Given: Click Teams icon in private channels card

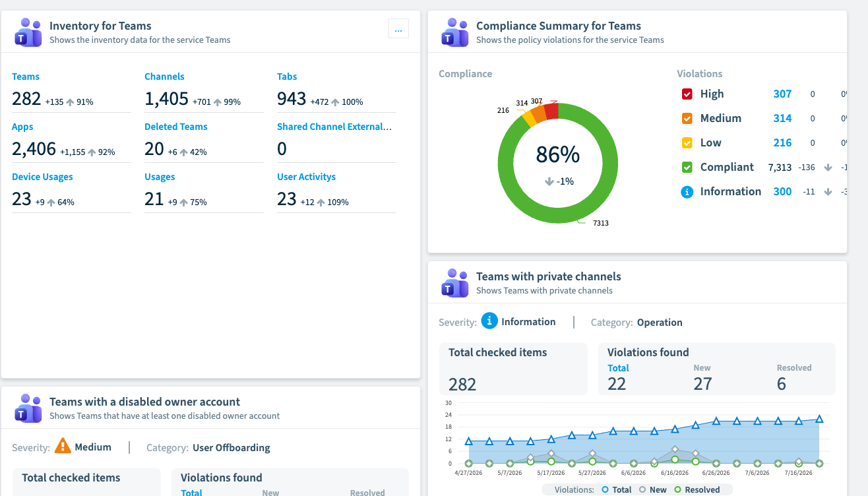Looking at the screenshot, I should [455, 283].
